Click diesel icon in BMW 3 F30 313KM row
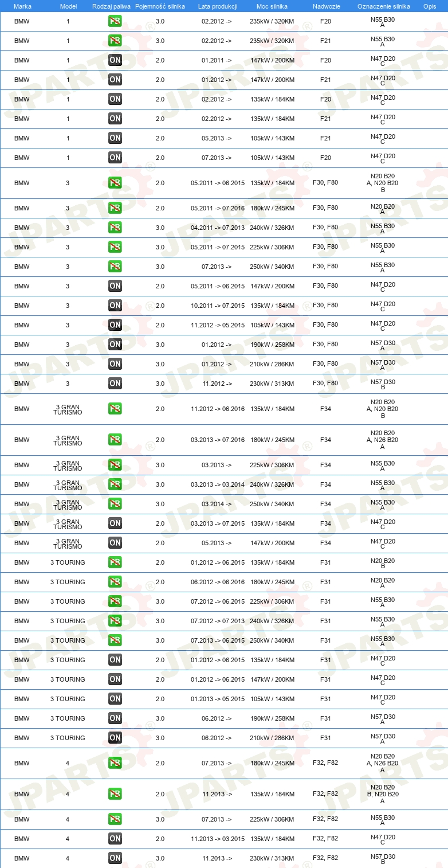Screen dimensions: 448x868 pyautogui.click(x=115, y=384)
